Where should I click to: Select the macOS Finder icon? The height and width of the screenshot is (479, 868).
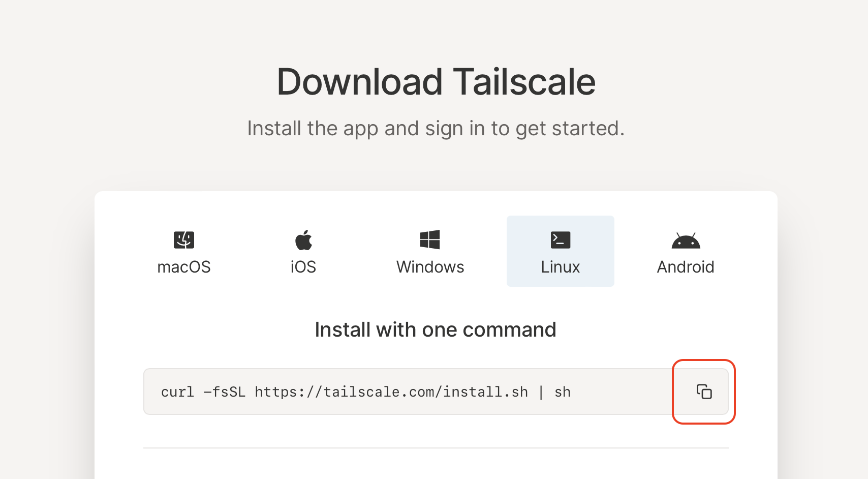184,239
